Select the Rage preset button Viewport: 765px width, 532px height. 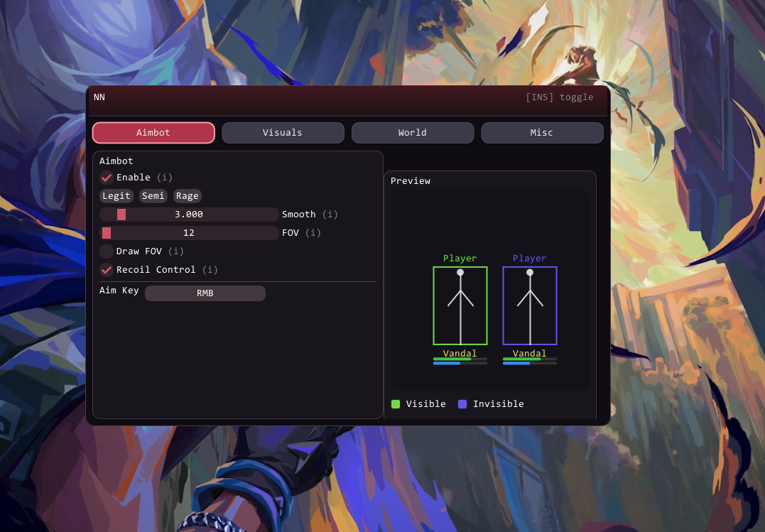pyautogui.click(x=188, y=196)
